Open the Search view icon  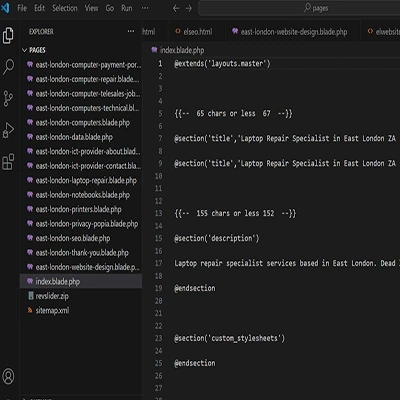8,67
